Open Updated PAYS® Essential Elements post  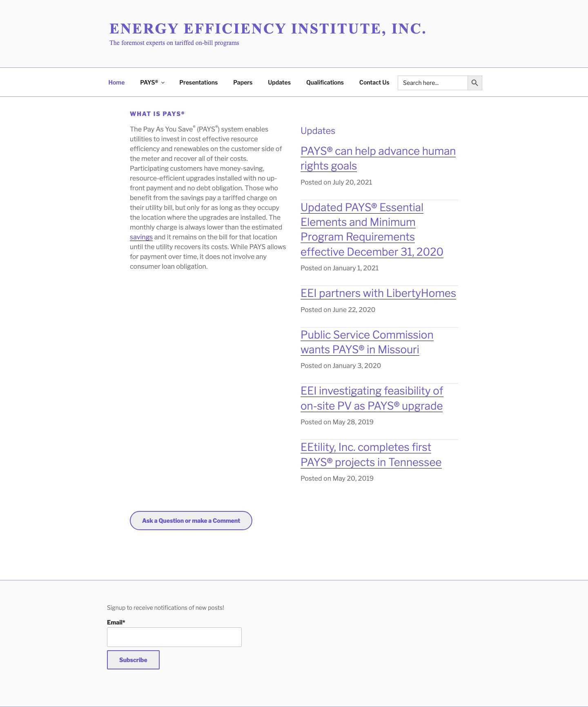[372, 230]
